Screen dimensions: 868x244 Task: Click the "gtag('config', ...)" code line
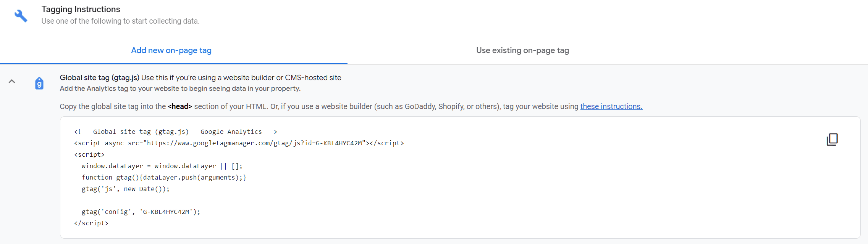[x=141, y=212]
